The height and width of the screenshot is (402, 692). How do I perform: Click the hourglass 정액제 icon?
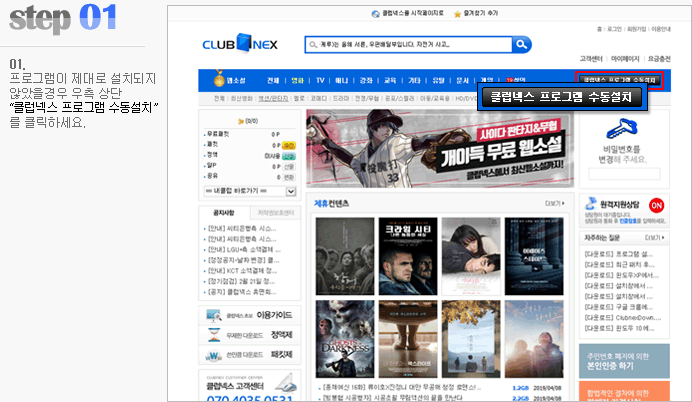(214, 335)
